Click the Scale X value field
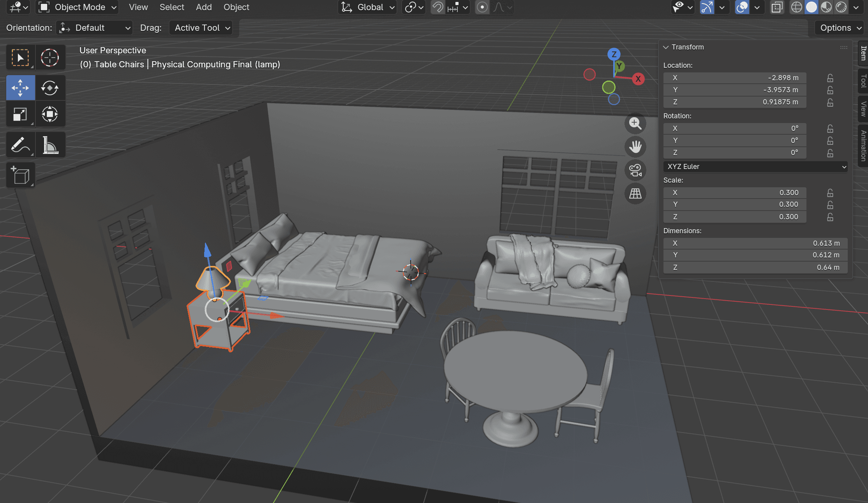 tap(734, 193)
